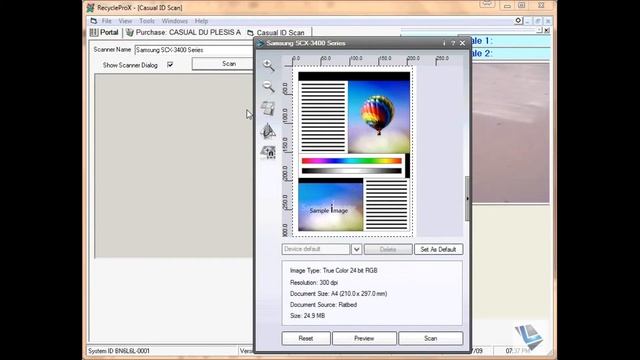Screen dimensions: 640x360
Task: Click the System ID BN6L6L-0001 status text
Action: 119,351
